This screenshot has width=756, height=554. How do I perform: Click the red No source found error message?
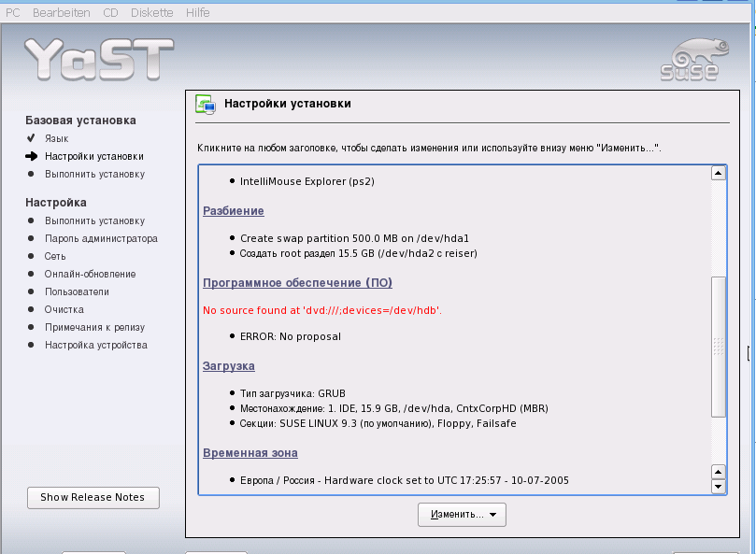coord(322,310)
